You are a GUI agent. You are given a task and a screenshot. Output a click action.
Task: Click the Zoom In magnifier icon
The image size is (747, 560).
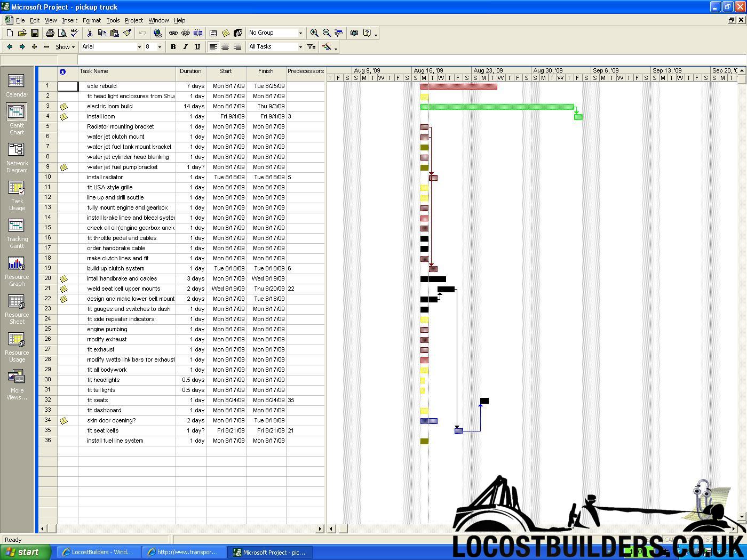(x=314, y=33)
